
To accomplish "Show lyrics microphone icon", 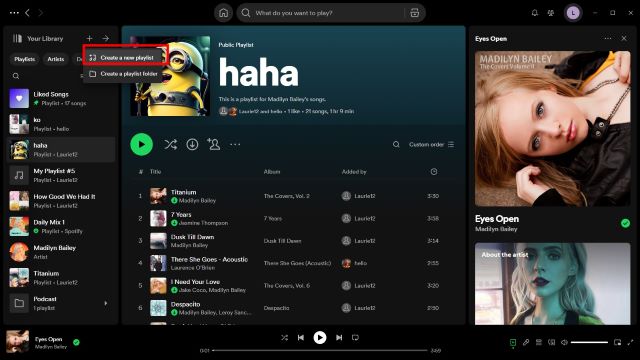I will [x=526, y=342].
